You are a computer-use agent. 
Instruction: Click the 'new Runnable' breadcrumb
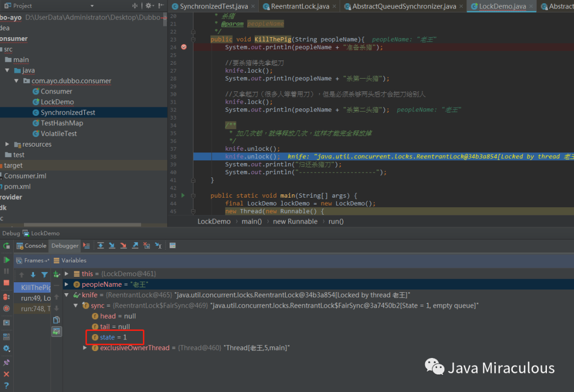295,221
